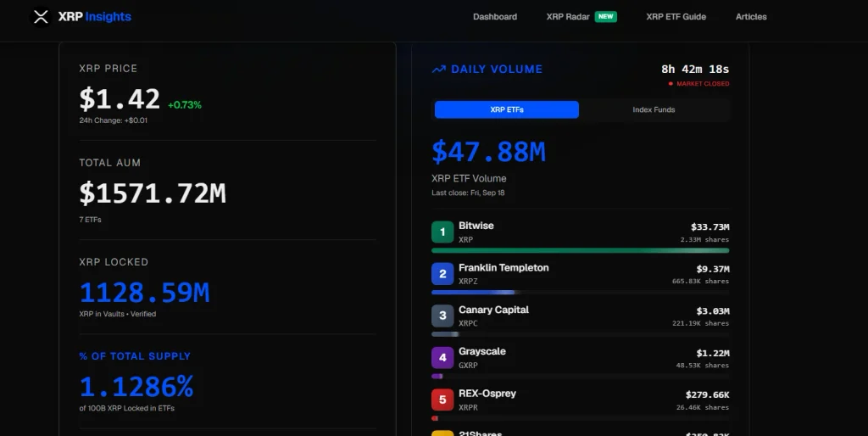868x436 pixels.
Task: Open the Articles page
Action: tap(751, 17)
